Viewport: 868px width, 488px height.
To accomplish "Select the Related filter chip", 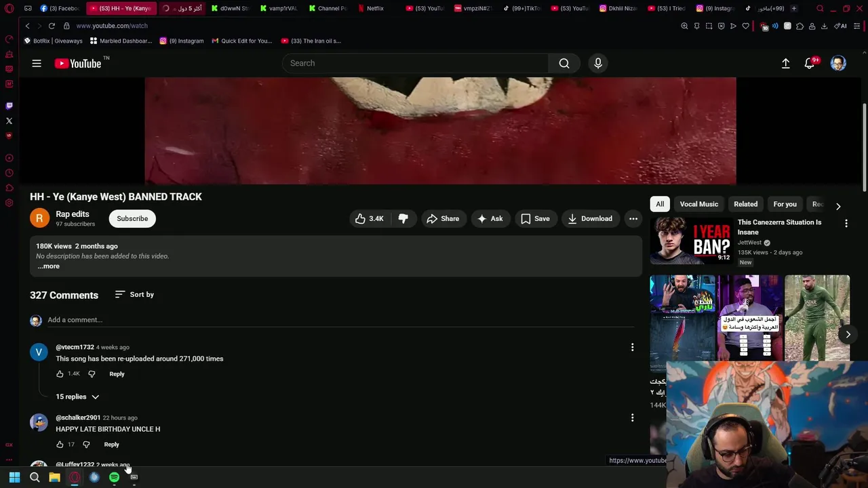I will (x=745, y=204).
